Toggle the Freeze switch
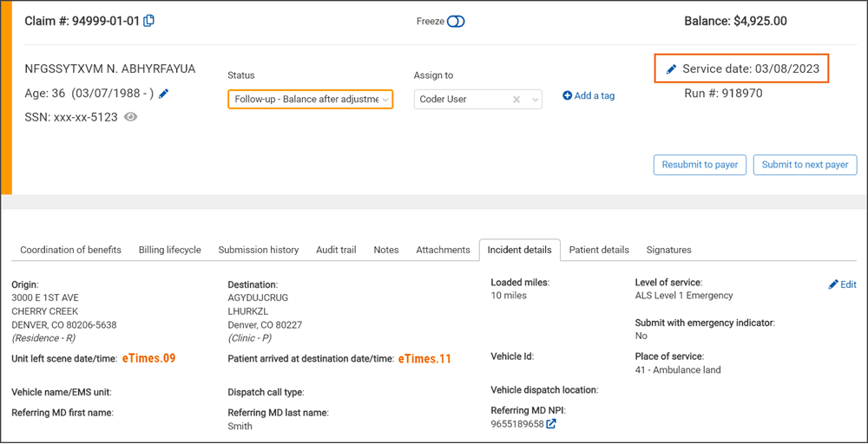Image resolution: width=868 pixels, height=444 pixels. [456, 22]
